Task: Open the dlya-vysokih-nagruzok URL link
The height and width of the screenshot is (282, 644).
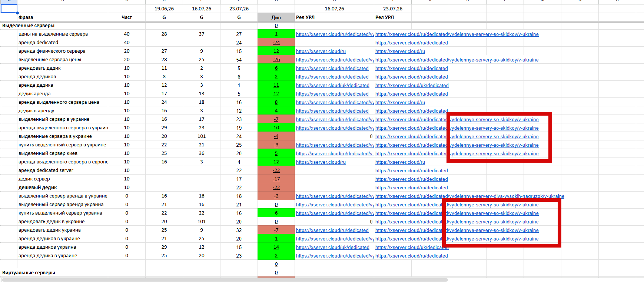Action: [x=470, y=196]
